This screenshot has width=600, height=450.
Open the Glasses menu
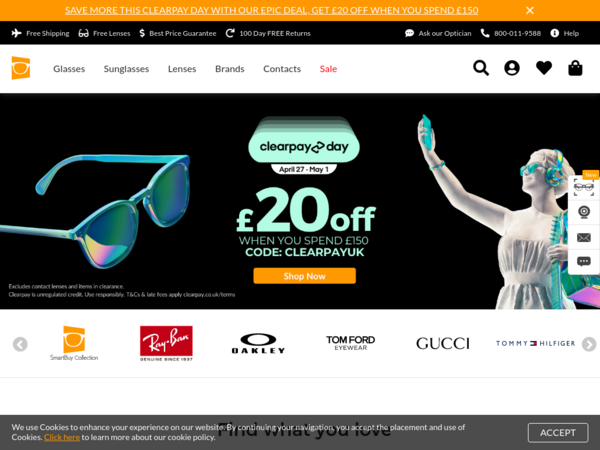point(69,69)
